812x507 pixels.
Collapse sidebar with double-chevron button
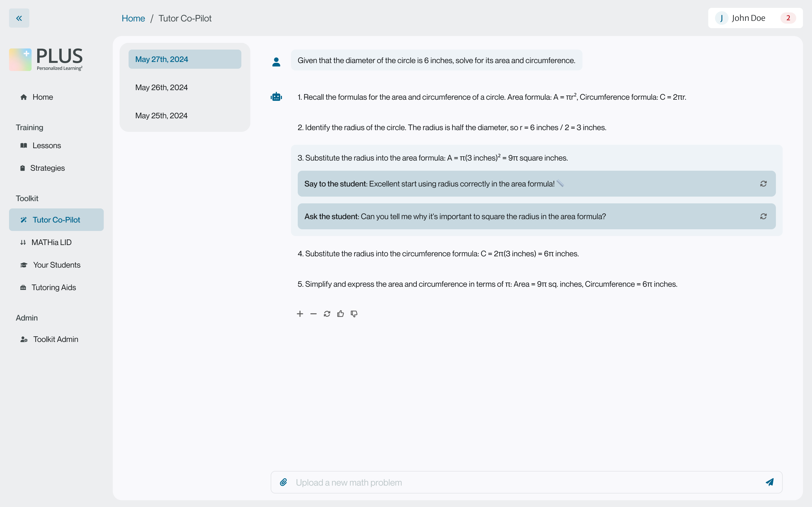(19, 18)
